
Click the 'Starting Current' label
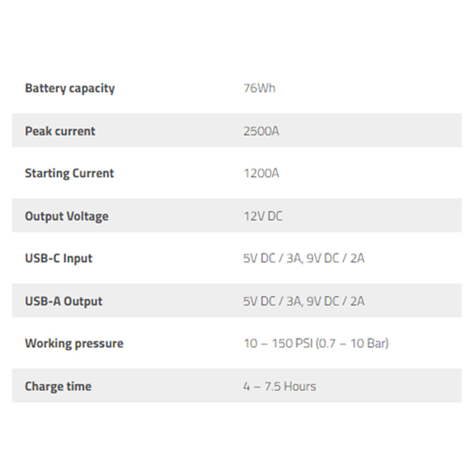pyautogui.click(x=69, y=173)
